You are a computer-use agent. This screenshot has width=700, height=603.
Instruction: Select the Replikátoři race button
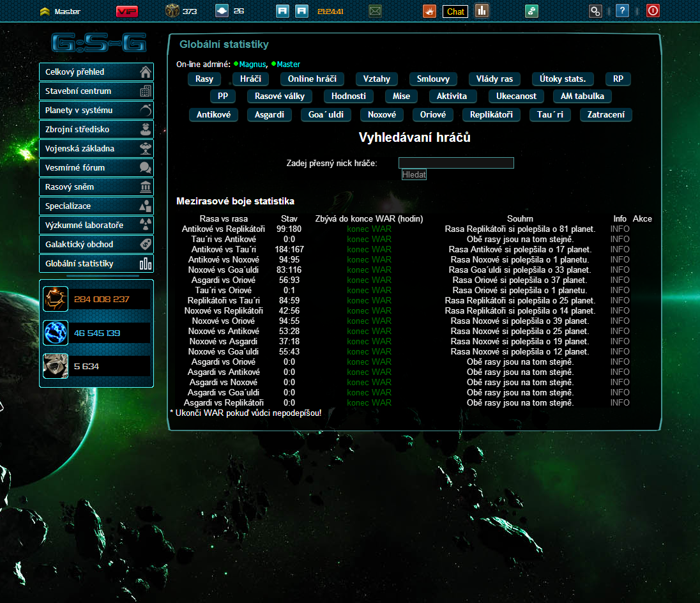[491, 115]
